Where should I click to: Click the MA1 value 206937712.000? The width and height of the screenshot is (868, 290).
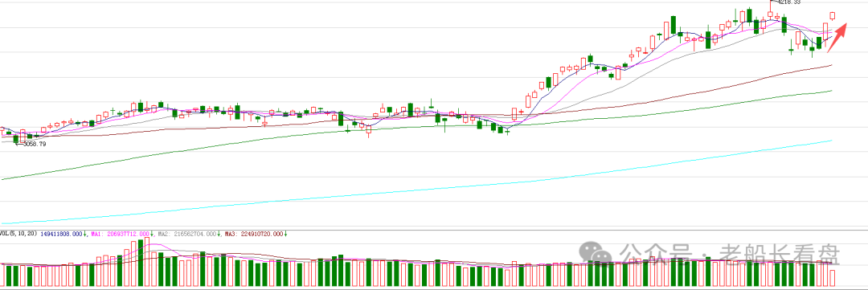click(x=128, y=234)
